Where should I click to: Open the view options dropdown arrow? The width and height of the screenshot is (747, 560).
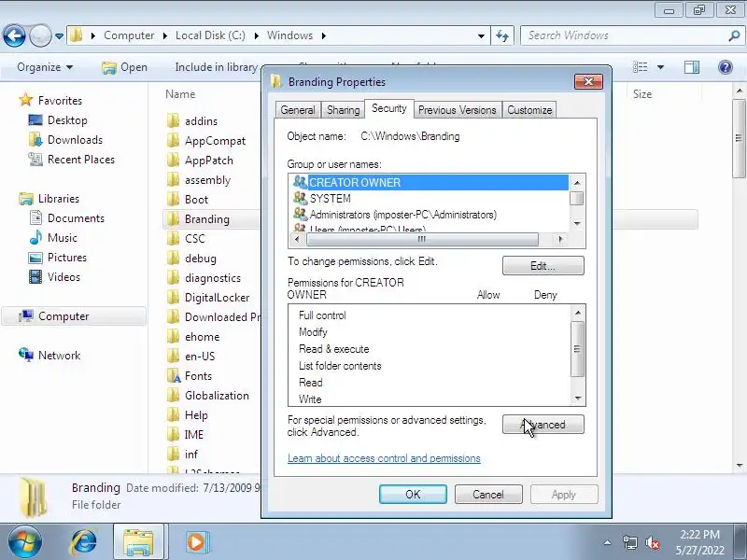coord(660,67)
